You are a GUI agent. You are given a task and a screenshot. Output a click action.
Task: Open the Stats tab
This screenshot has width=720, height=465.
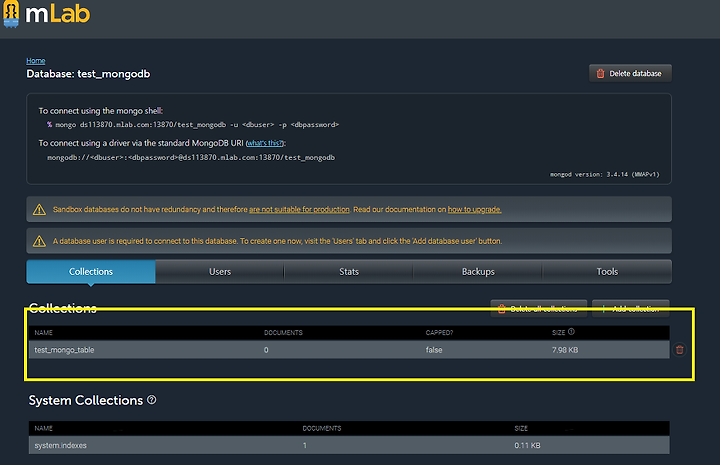click(349, 272)
